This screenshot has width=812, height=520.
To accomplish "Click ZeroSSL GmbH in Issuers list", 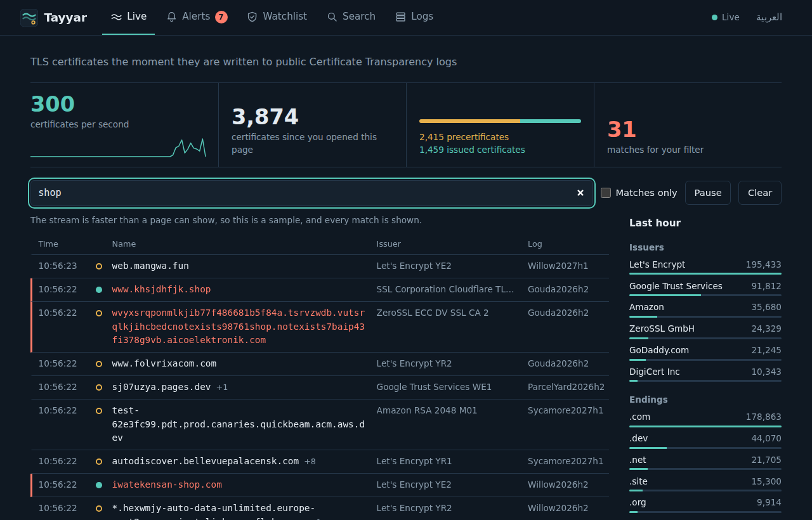I will click(662, 329).
